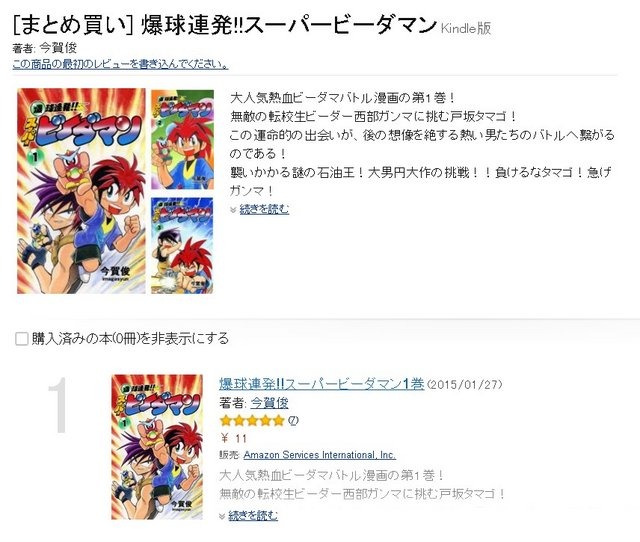The width and height of the screenshot is (640, 542).
Task: Open author 今賀俊 link in volume 1 entry
Action: [x=269, y=403]
